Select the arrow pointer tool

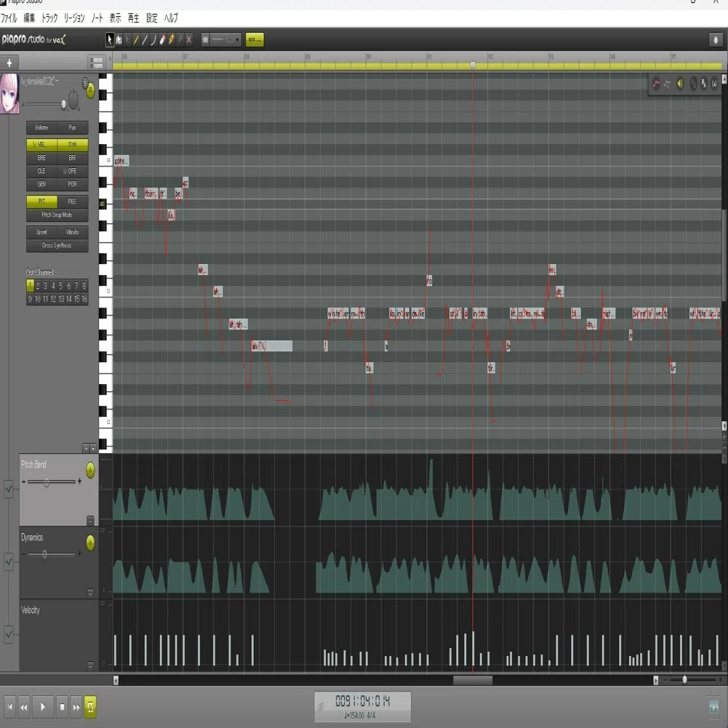point(110,40)
